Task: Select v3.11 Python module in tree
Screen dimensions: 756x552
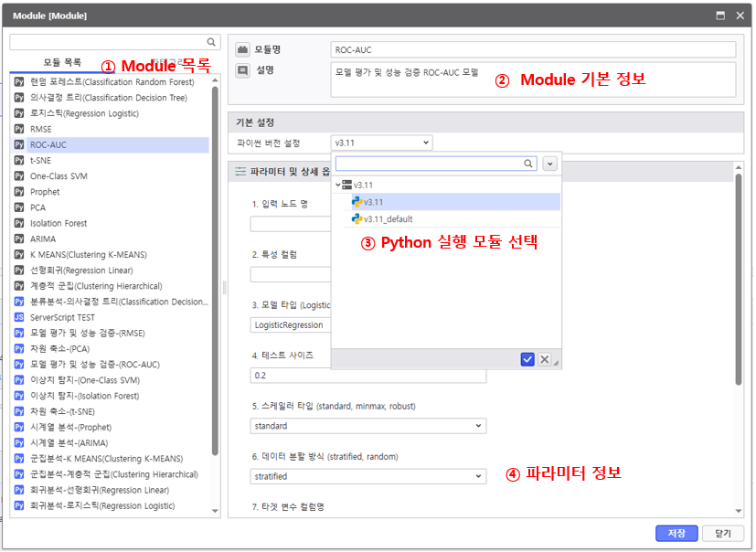Action: click(373, 202)
